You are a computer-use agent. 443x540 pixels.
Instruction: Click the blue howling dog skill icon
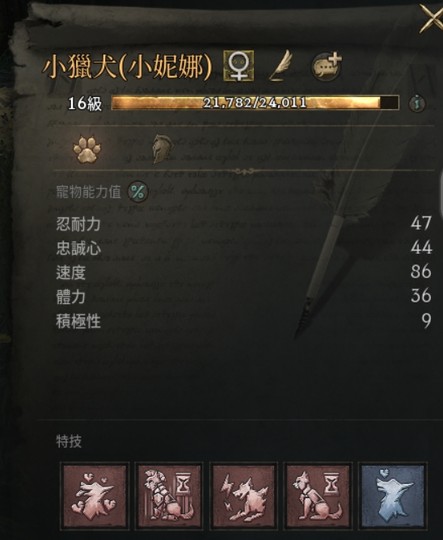click(x=393, y=496)
